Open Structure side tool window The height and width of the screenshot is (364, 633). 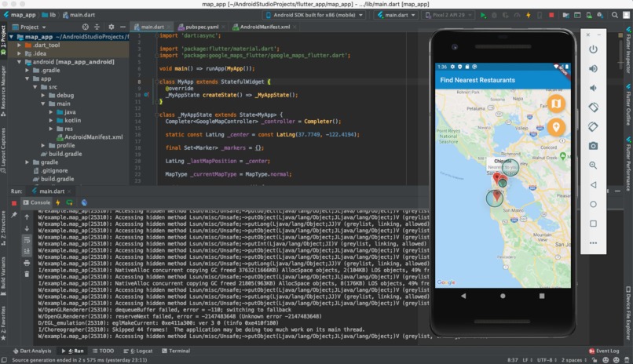[x=3, y=228]
